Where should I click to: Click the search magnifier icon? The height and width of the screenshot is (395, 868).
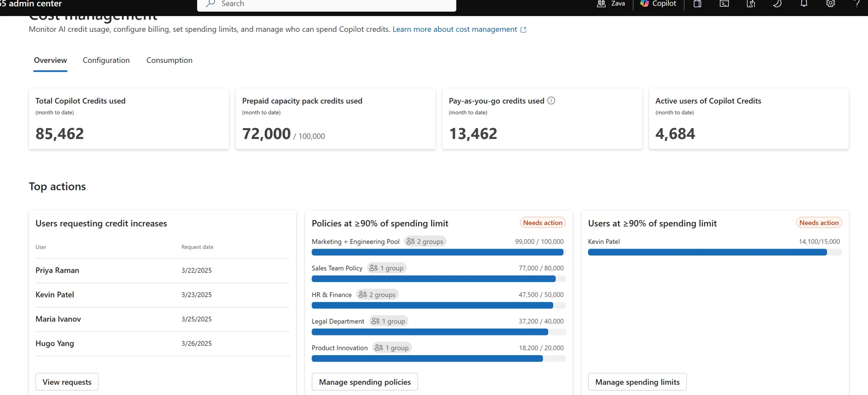pyautogui.click(x=210, y=4)
